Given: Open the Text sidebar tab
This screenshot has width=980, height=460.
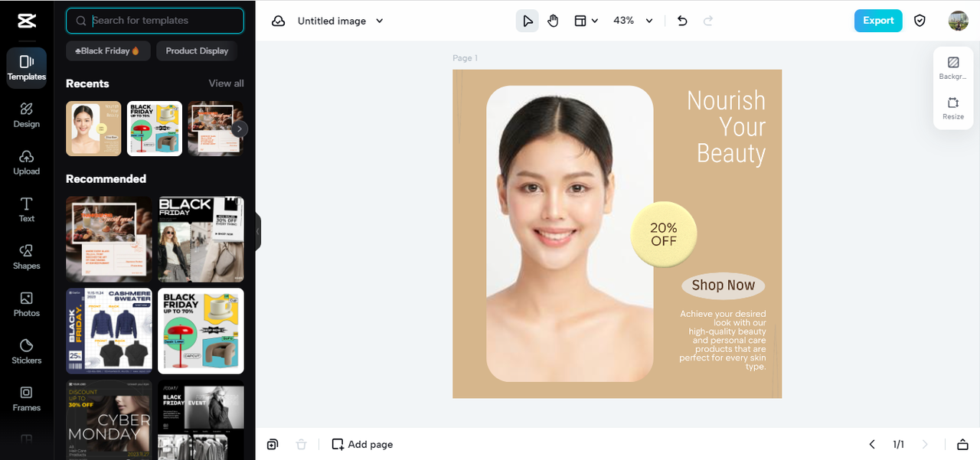Looking at the screenshot, I should (x=27, y=209).
